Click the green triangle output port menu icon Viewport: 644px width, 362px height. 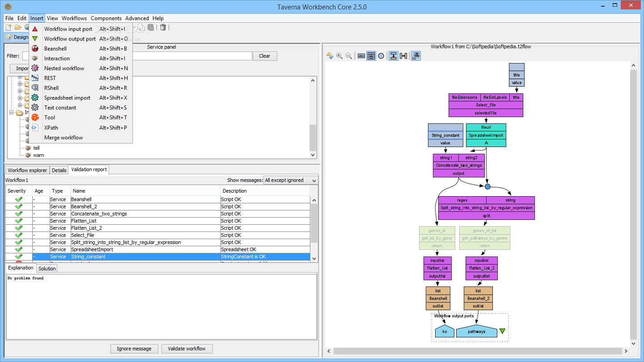click(35, 39)
